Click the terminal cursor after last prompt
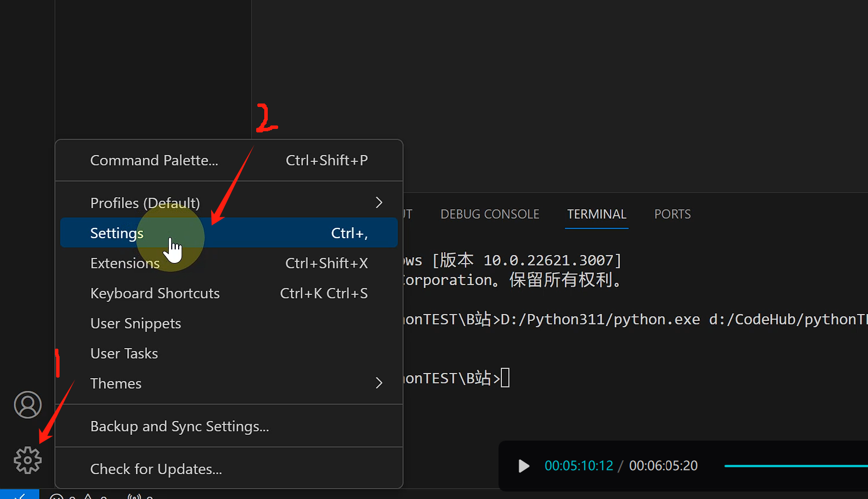This screenshot has height=499, width=868. [x=505, y=378]
